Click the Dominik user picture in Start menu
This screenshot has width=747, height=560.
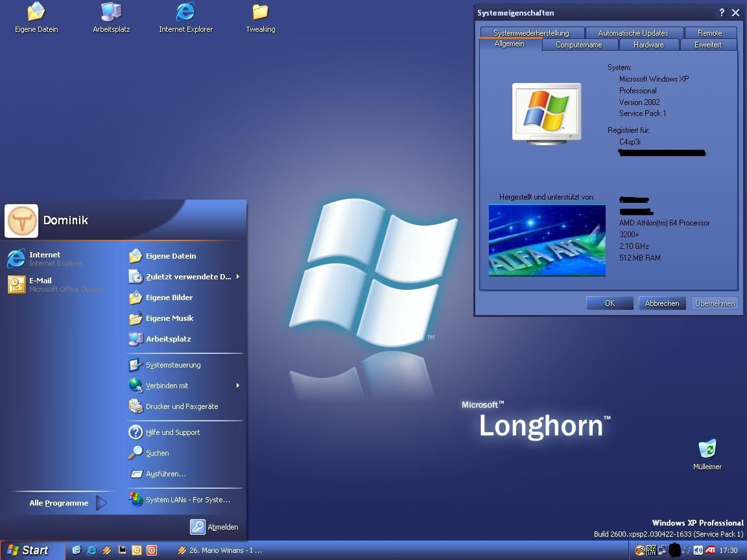(x=21, y=220)
